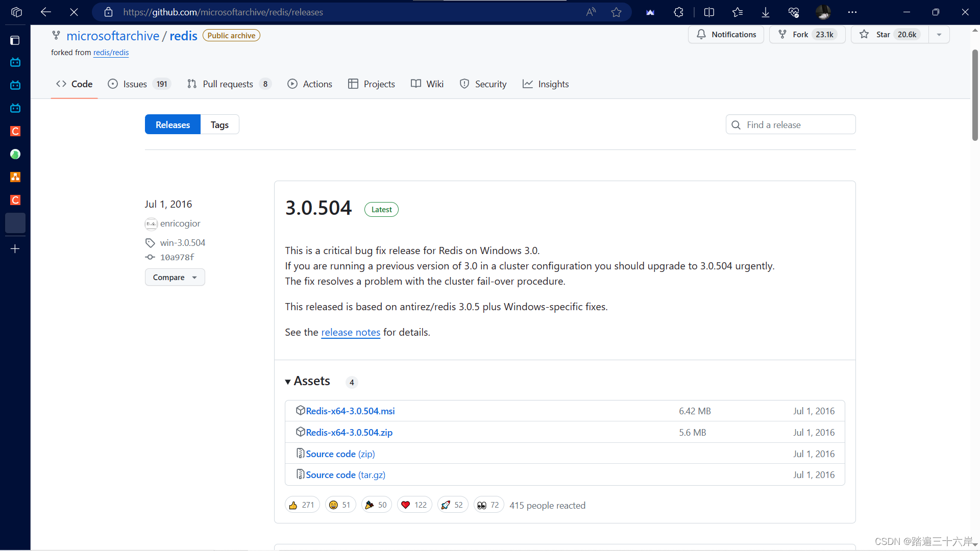This screenshot has width=980, height=551.
Task: Open the Issues tab
Action: [x=139, y=84]
